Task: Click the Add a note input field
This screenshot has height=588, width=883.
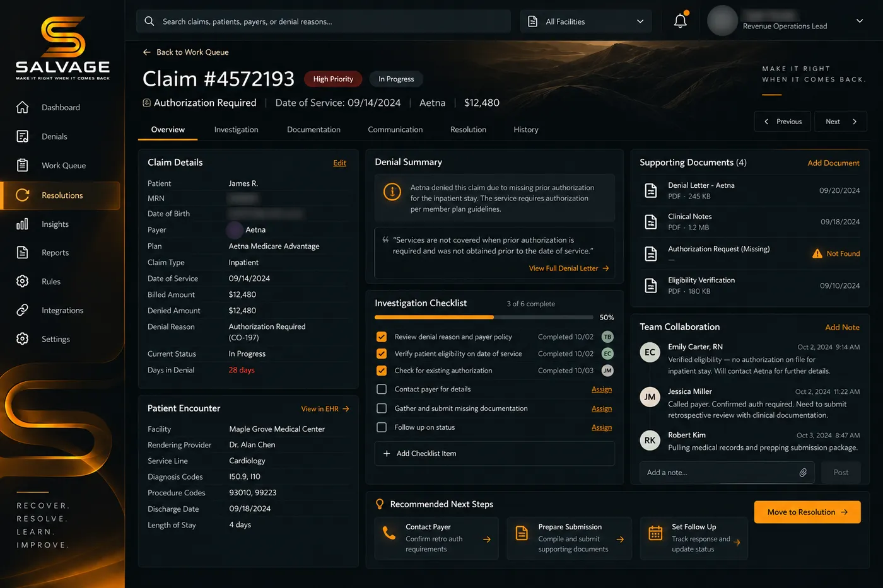Action: point(727,473)
